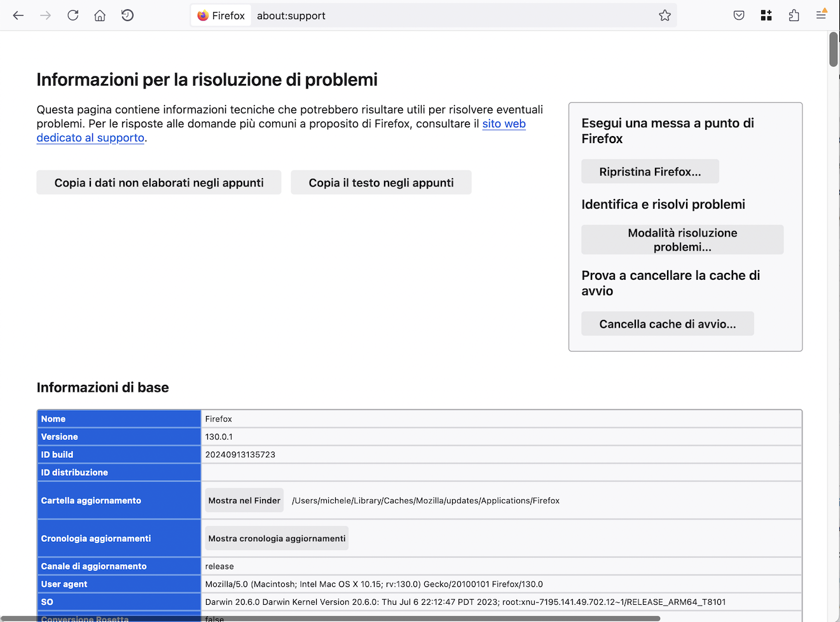The height and width of the screenshot is (622, 840).
Task: Click the address bar showing about:support
Action: coord(445,15)
